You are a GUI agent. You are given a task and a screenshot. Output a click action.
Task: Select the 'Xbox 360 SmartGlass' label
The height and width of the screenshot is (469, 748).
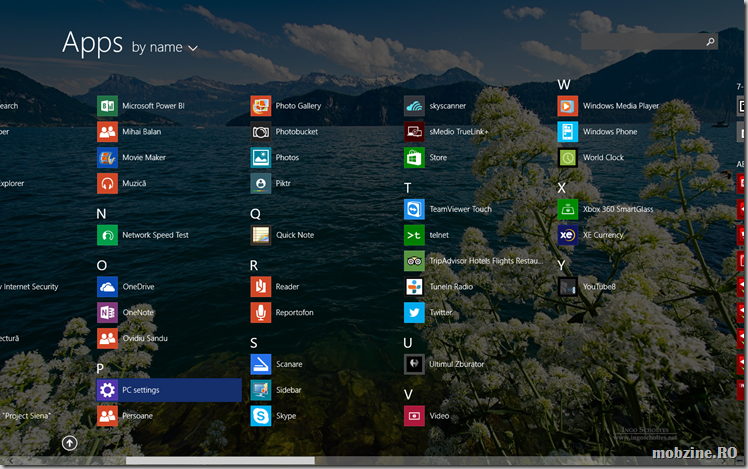point(618,209)
